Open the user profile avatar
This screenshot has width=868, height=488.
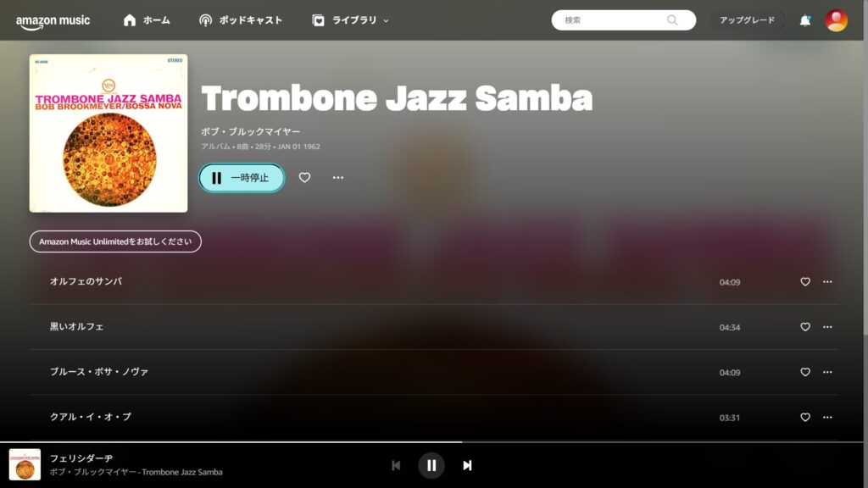pyautogui.click(x=836, y=20)
